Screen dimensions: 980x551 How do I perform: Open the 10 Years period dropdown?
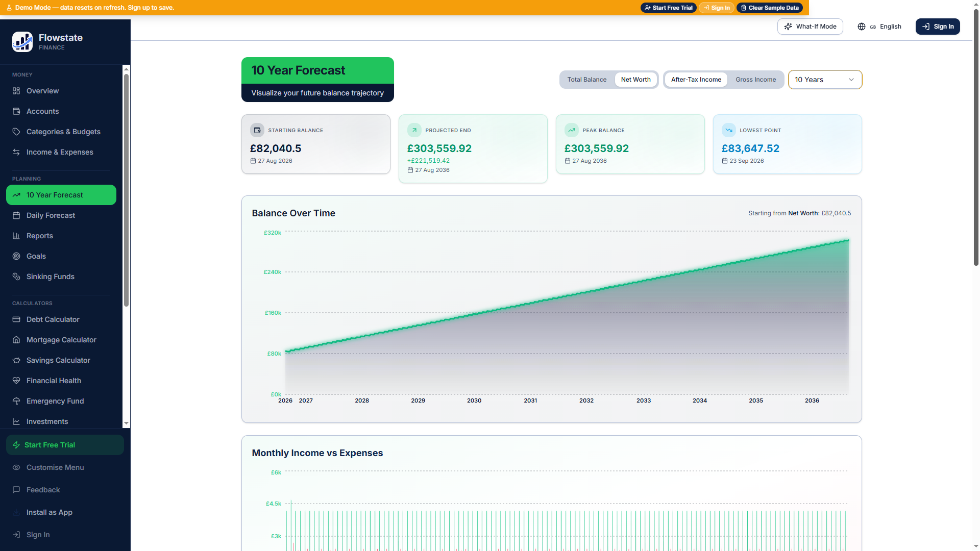pyautogui.click(x=825, y=80)
